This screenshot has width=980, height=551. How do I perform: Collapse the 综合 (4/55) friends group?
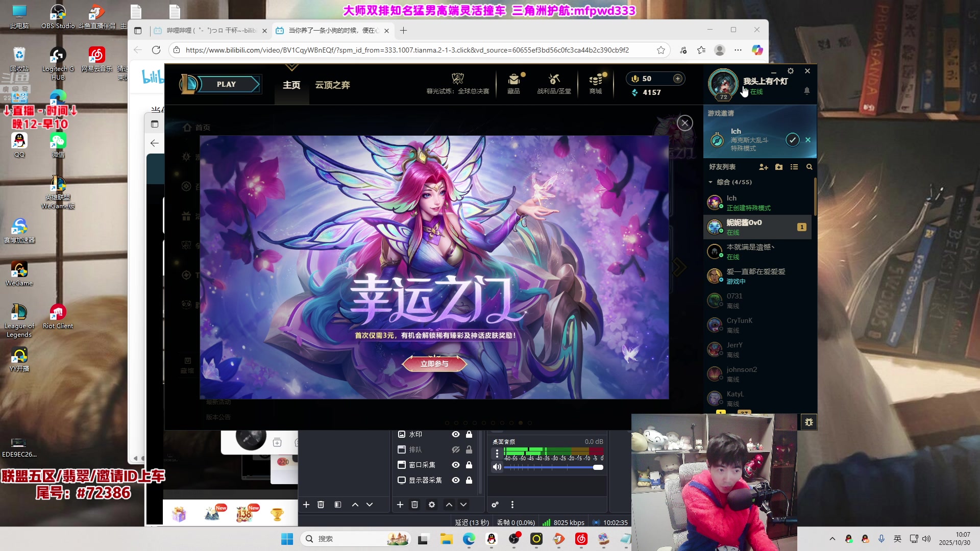[710, 182]
